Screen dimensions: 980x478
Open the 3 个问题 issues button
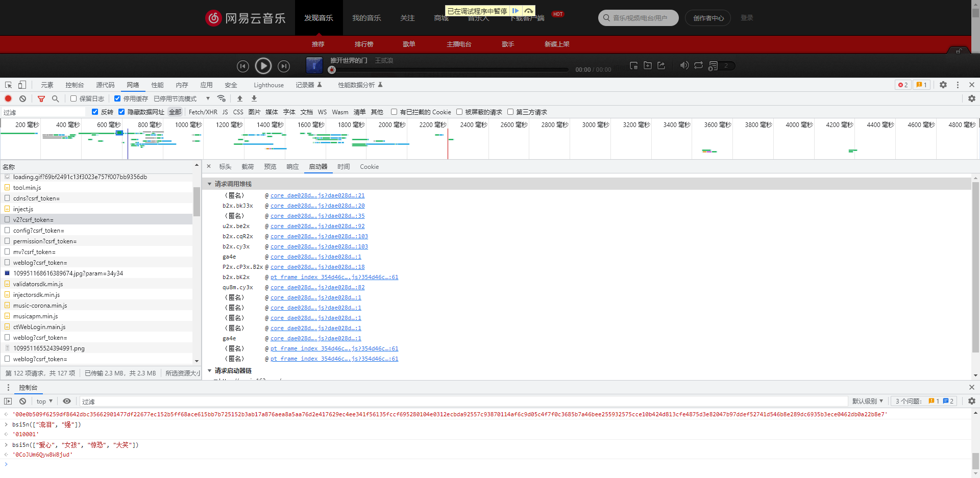pyautogui.click(x=924, y=401)
